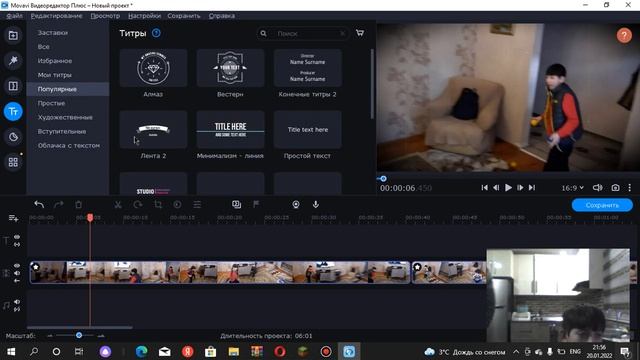Open Microsoft Edge from taskbar
This screenshot has width=640, height=360.
(x=141, y=351)
